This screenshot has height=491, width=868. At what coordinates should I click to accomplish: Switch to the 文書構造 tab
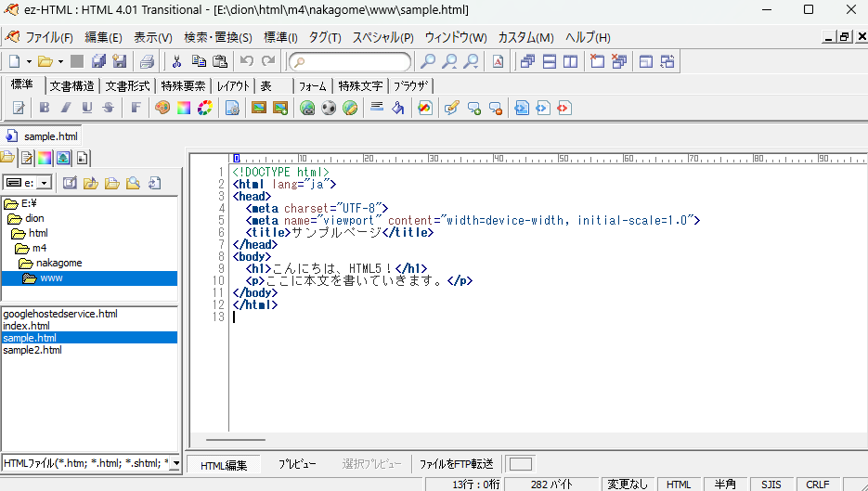click(71, 85)
